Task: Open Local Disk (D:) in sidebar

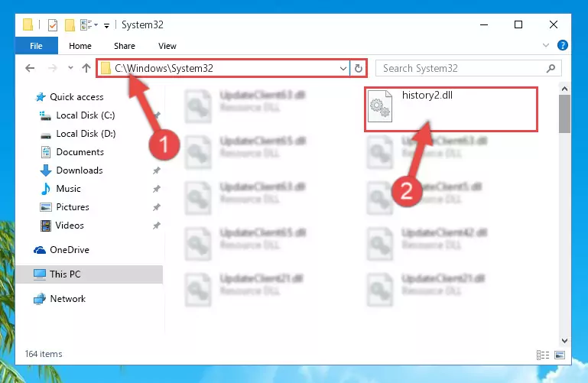Action: (x=86, y=134)
